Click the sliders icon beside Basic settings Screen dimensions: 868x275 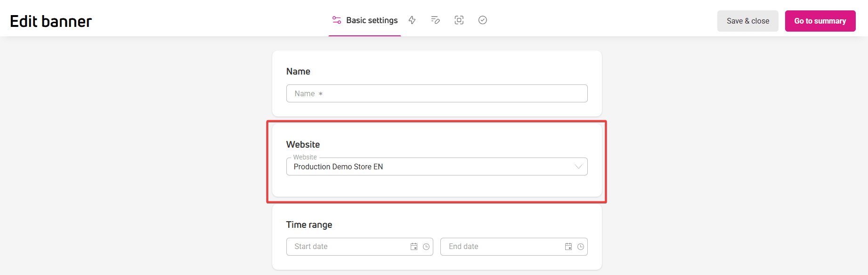[337, 20]
